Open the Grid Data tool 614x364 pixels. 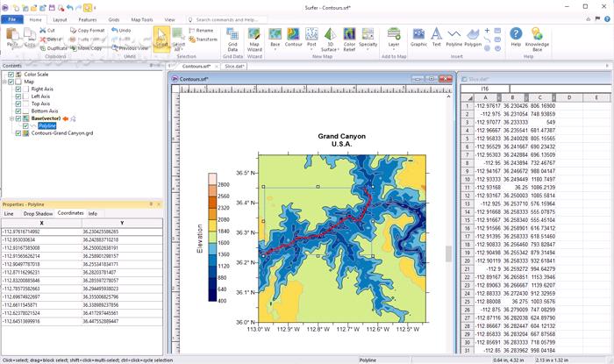point(232,37)
